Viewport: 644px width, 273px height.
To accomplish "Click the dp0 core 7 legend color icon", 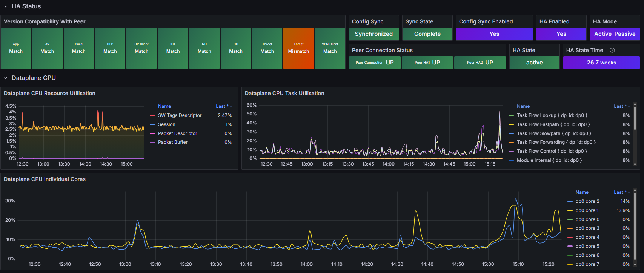I will pos(570,264).
